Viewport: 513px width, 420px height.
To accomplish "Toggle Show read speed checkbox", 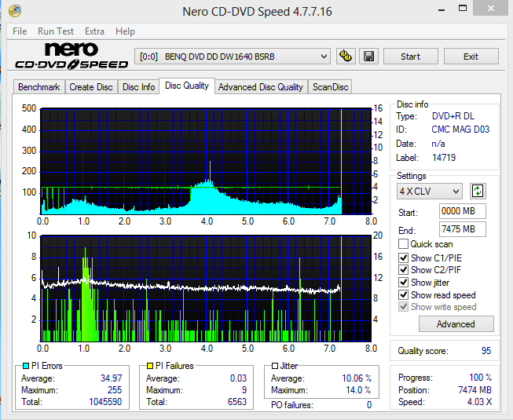I will (x=403, y=295).
